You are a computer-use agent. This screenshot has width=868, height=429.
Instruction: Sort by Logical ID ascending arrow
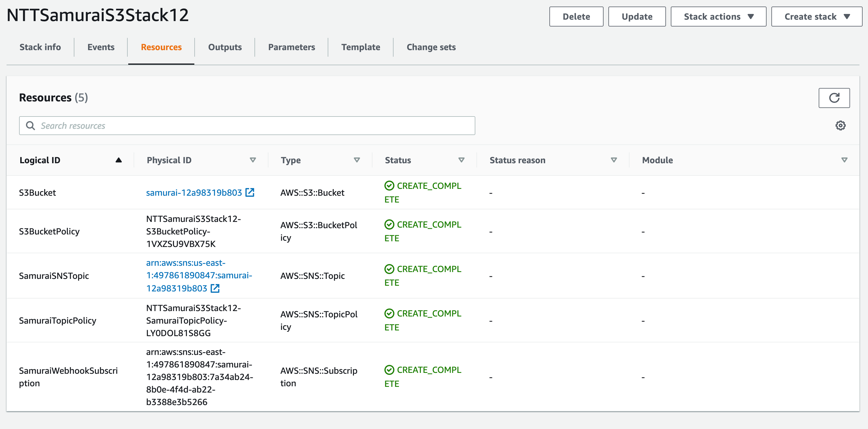pyautogui.click(x=118, y=160)
